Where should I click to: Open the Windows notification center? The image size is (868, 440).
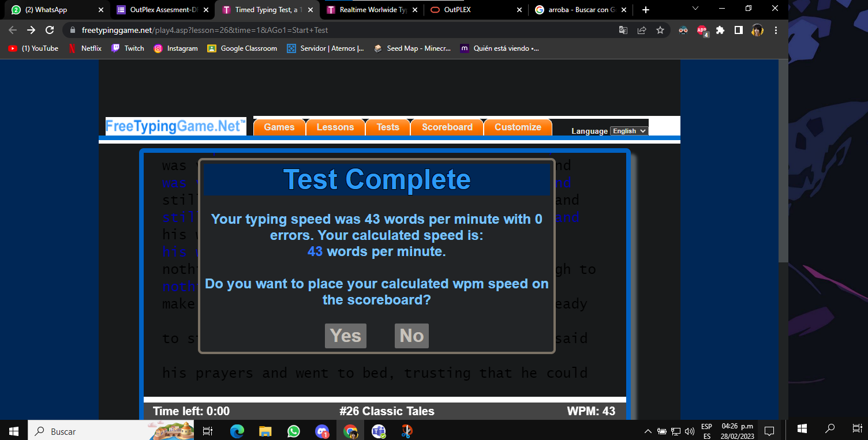pyautogui.click(x=769, y=431)
